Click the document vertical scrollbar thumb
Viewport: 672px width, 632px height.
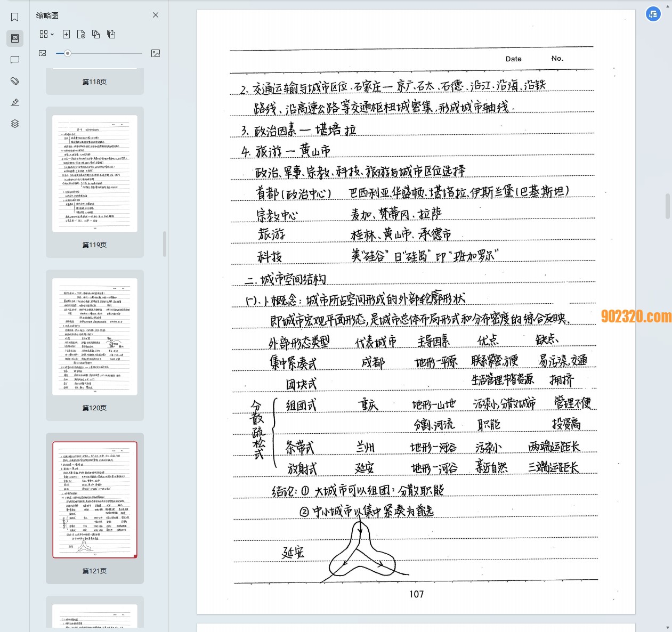coord(668,206)
